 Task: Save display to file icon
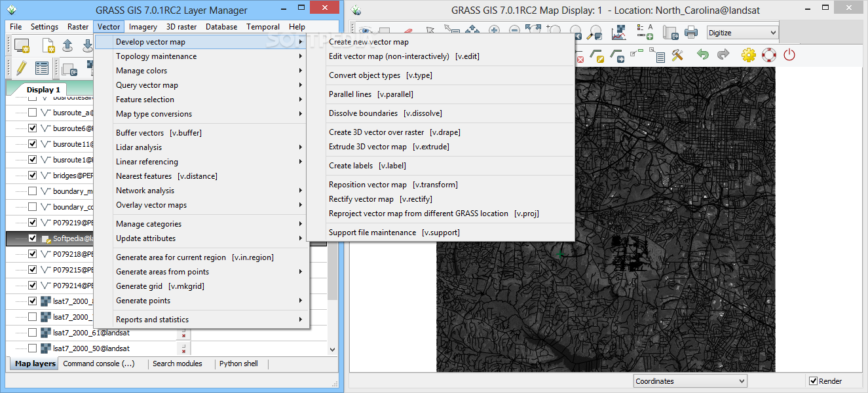(670, 33)
